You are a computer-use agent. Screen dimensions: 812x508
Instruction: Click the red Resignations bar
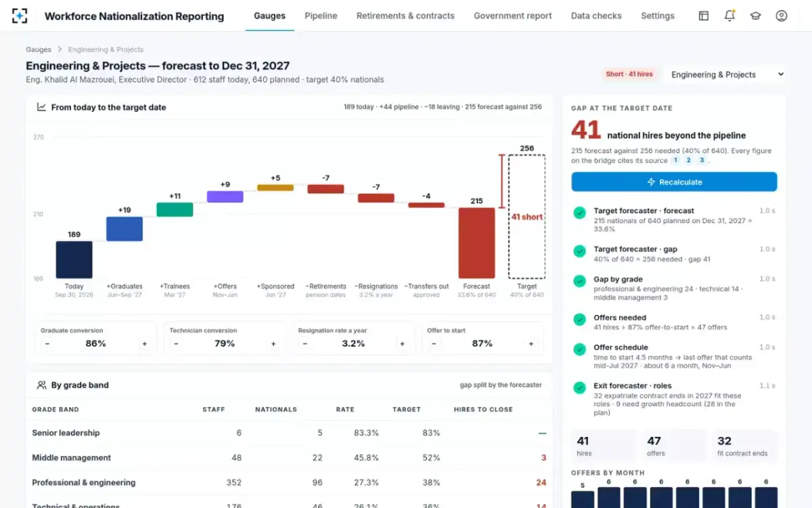376,198
